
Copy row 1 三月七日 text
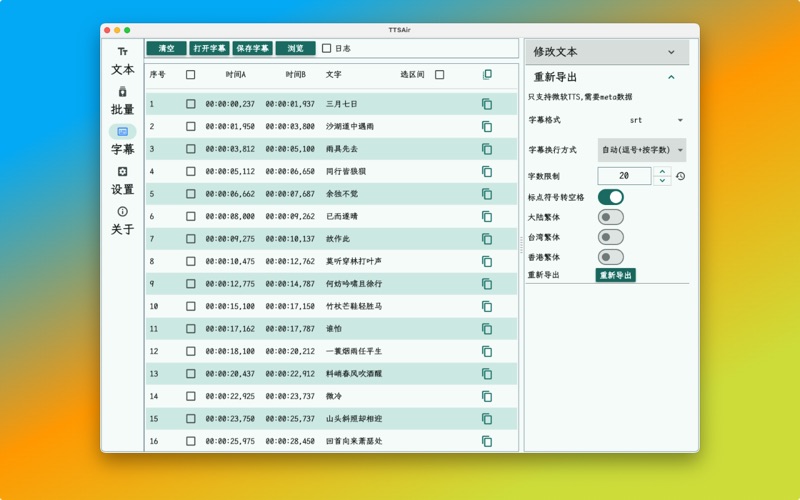(487, 104)
